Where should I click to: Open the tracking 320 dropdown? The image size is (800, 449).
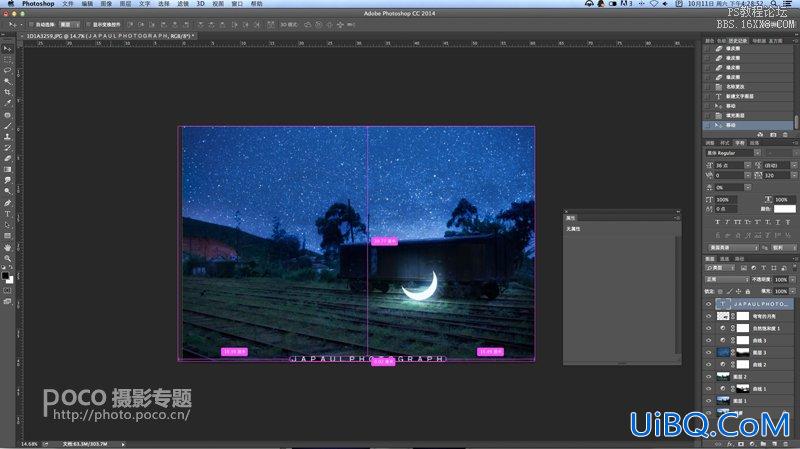coord(794,176)
